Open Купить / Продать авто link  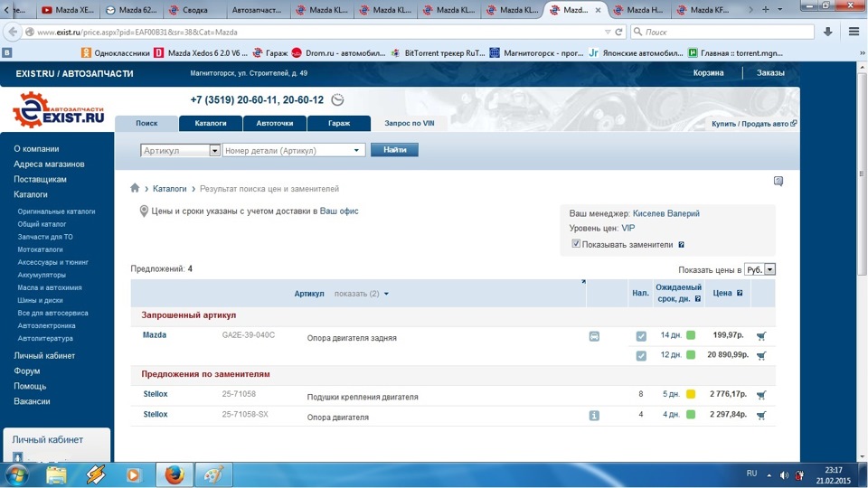point(754,124)
